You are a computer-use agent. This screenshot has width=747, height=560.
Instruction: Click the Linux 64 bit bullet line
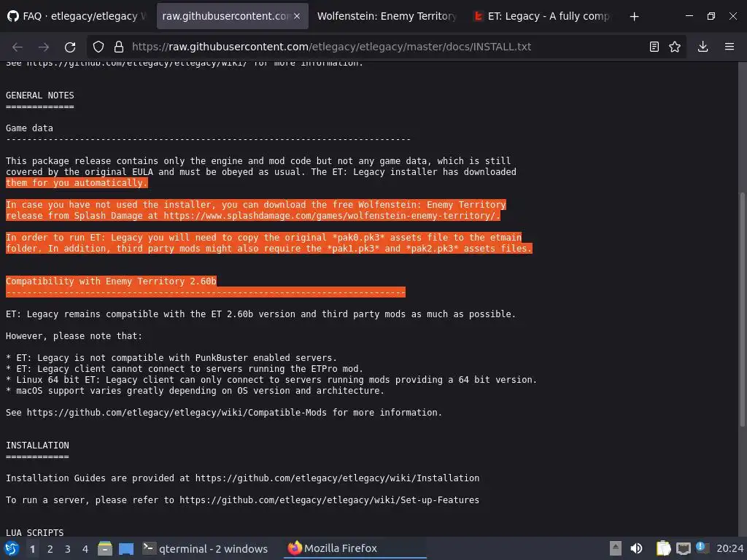pyautogui.click(x=271, y=379)
